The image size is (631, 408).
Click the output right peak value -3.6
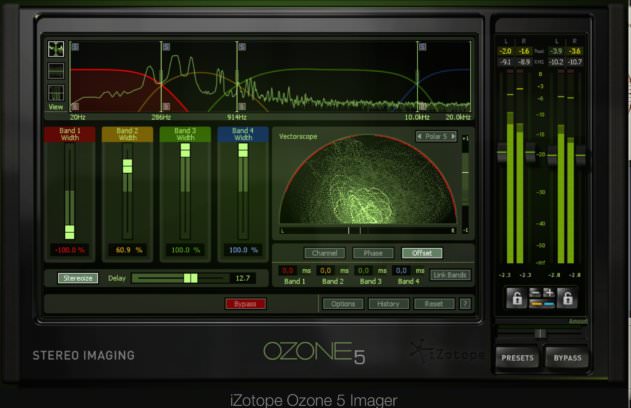tap(574, 51)
